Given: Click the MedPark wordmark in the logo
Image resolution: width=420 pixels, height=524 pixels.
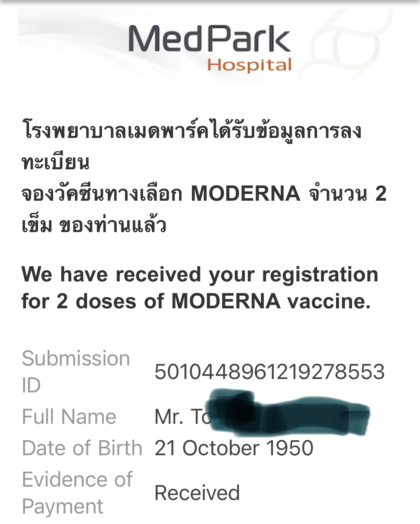Looking at the screenshot, I should click(209, 38).
